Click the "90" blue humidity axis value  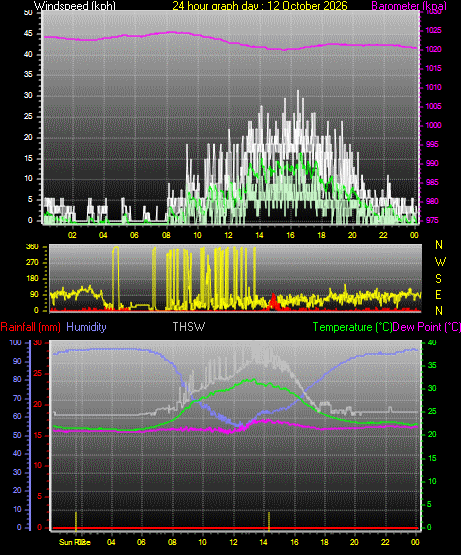17,361
